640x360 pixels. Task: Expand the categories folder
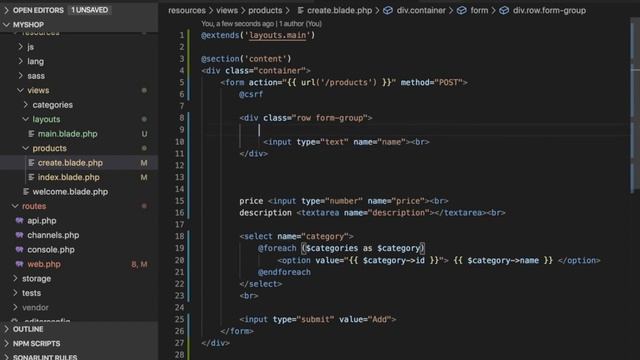click(x=53, y=105)
